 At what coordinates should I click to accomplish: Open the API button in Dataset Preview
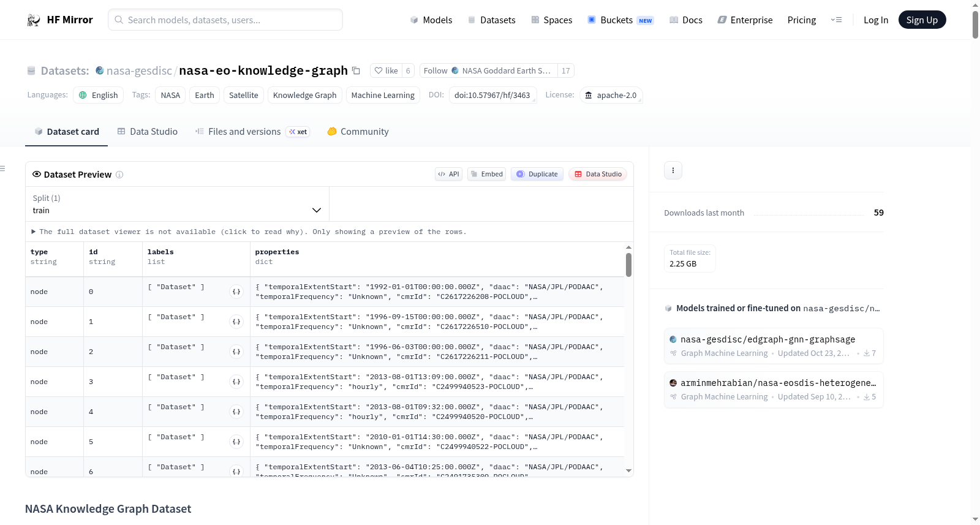pyautogui.click(x=448, y=174)
